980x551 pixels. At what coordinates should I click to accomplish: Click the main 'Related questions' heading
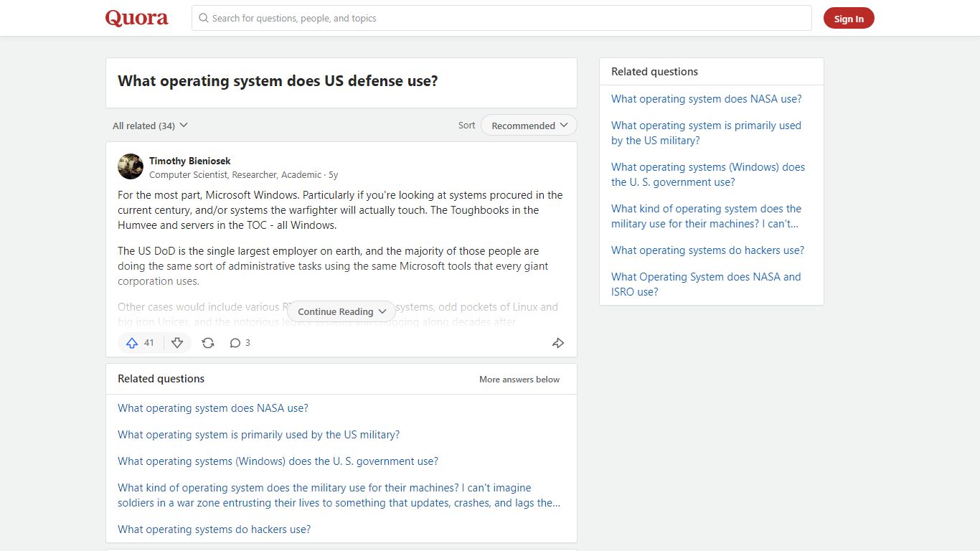click(161, 379)
